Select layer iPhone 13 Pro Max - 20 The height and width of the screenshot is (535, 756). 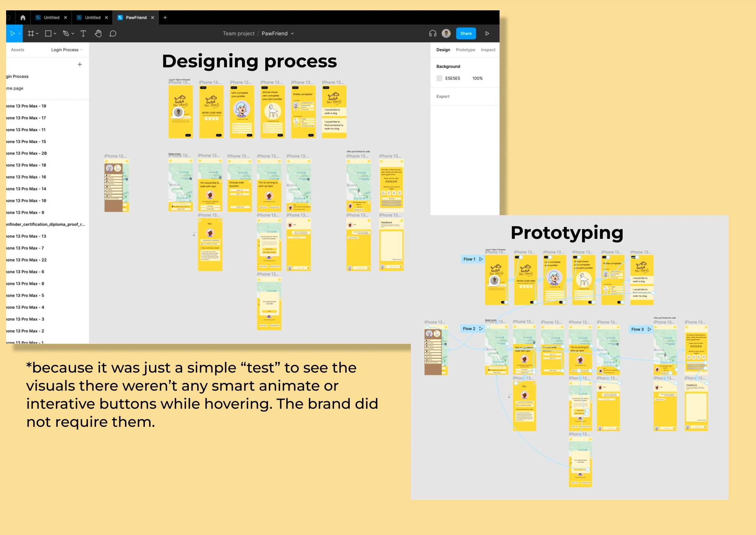click(x=47, y=153)
